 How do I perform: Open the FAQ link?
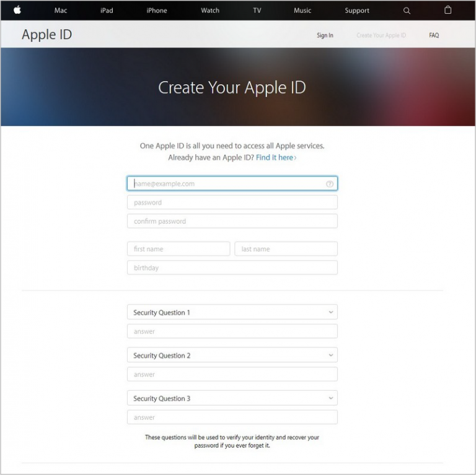tap(434, 35)
